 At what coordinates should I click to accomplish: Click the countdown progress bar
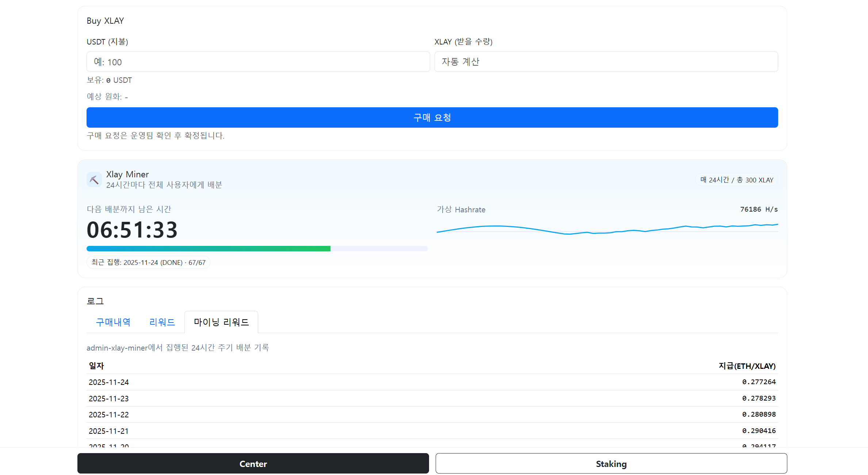(257, 248)
